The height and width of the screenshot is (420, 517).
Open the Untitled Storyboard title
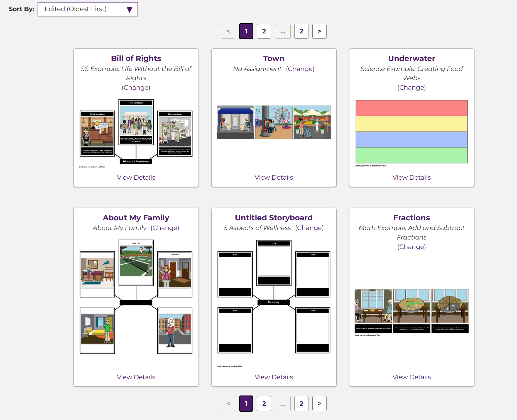tap(274, 218)
